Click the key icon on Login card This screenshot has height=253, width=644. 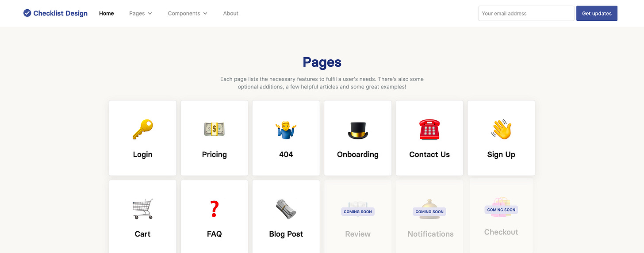(x=142, y=130)
